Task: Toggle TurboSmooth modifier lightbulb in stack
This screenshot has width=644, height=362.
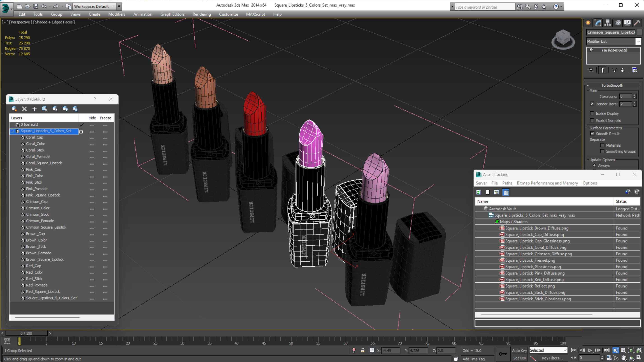Action: pos(591,50)
